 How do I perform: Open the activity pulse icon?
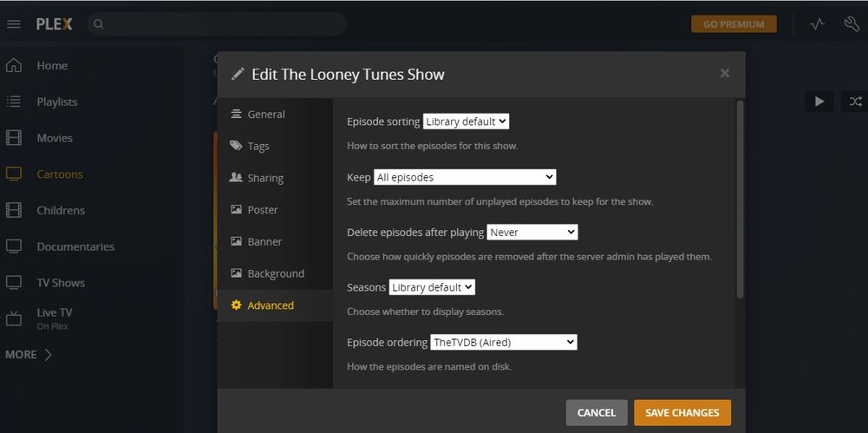point(817,24)
